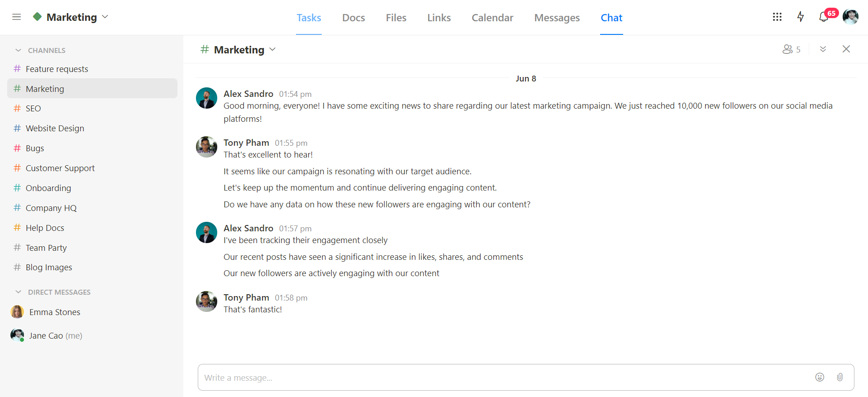Open the Marketing channel name dropdown
Screen dimensions: 868x397
click(x=273, y=49)
